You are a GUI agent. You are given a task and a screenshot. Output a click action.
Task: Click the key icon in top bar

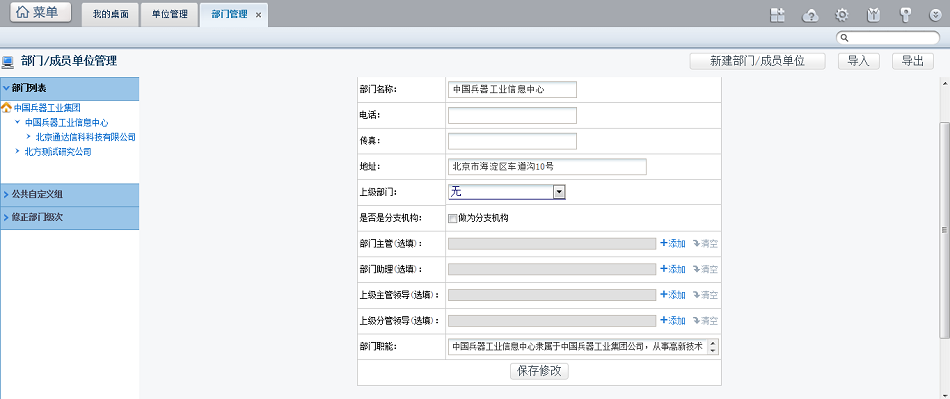(906, 15)
